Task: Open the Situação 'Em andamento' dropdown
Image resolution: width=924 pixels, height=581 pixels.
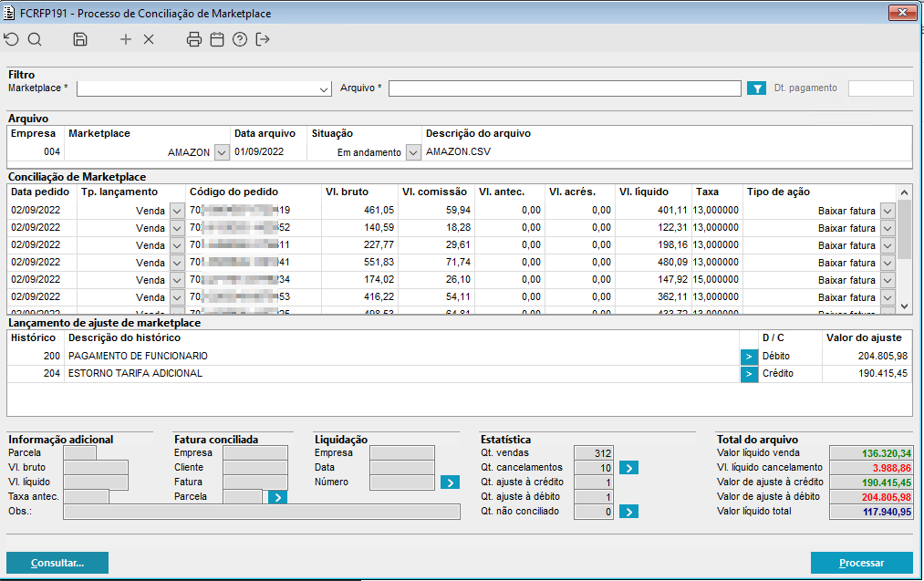Action: point(412,152)
